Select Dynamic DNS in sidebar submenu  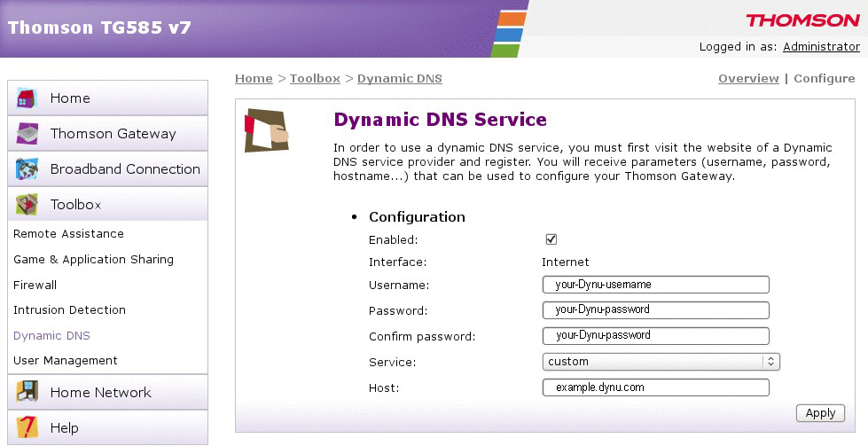[x=51, y=336]
